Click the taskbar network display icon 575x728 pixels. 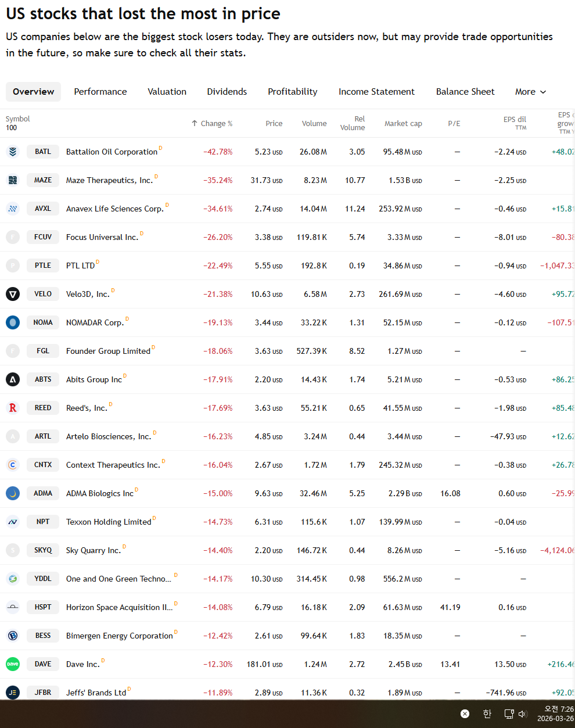tap(509, 714)
